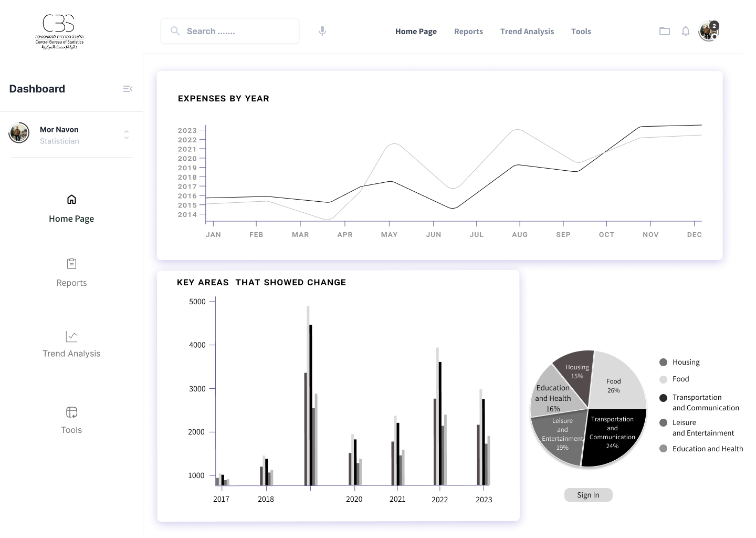This screenshot has width=756, height=538.
Task: Click the CBS logo
Action: 59,32
